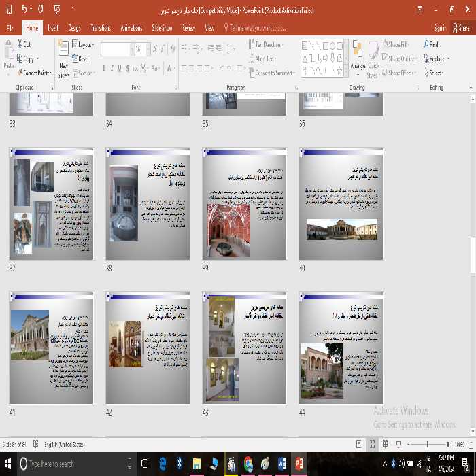Click the Format Painter tool
Screen dimensions: 476x476
coord(33,73)
